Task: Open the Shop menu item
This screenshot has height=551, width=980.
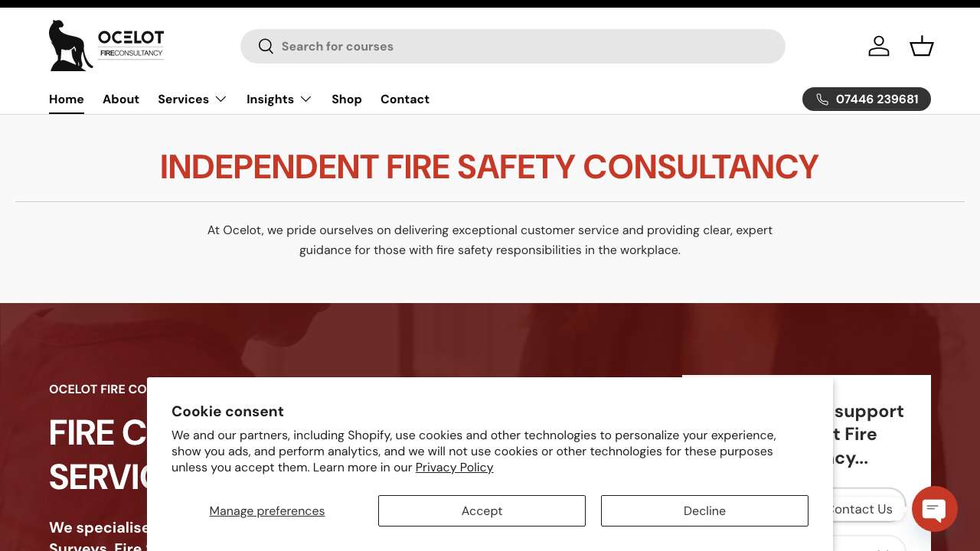Action: (347, 99)
